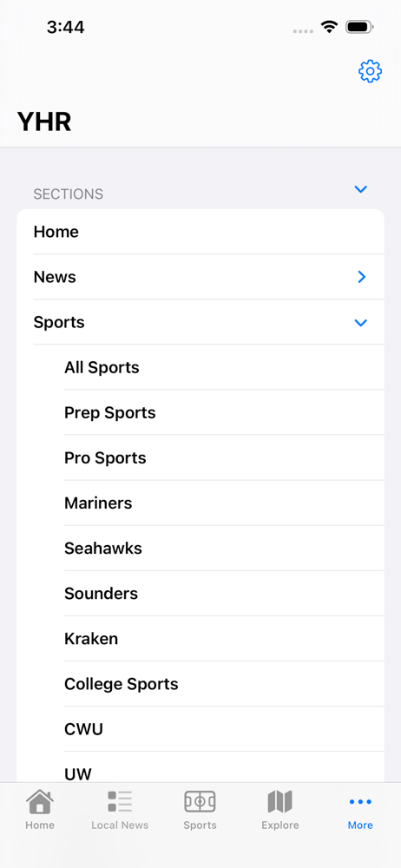The image size is (401, 868).
Task: Tap the More ellipsis icon
Action: (x=360, y=801)
